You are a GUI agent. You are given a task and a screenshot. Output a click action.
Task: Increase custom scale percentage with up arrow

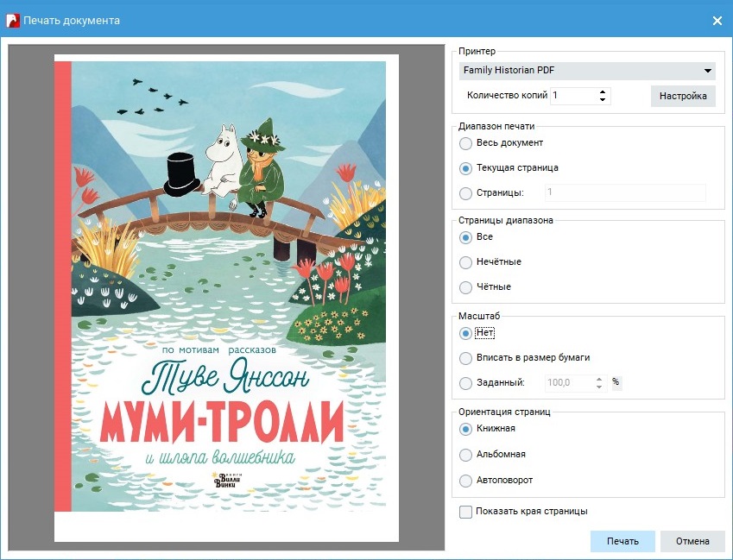coord(599,380)
